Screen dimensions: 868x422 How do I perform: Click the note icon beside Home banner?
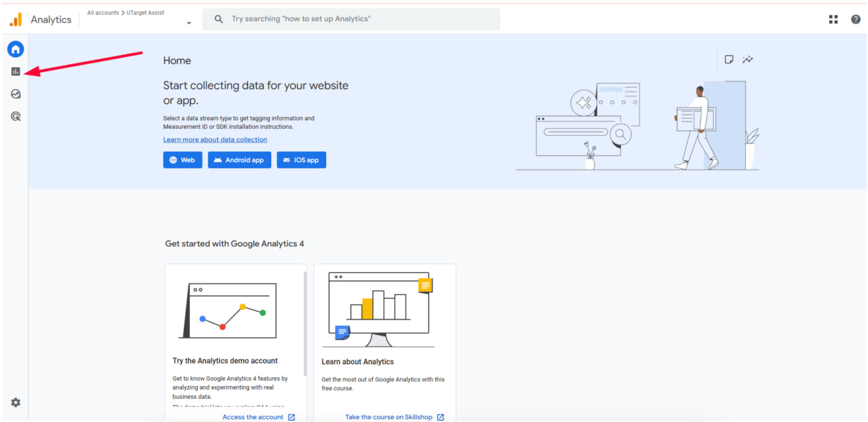729,60
